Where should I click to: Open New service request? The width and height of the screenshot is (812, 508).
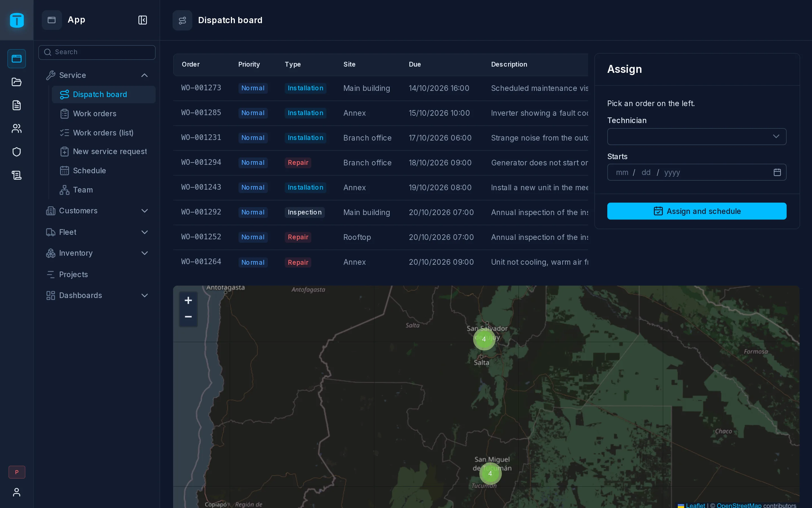(x=104, y=152)
